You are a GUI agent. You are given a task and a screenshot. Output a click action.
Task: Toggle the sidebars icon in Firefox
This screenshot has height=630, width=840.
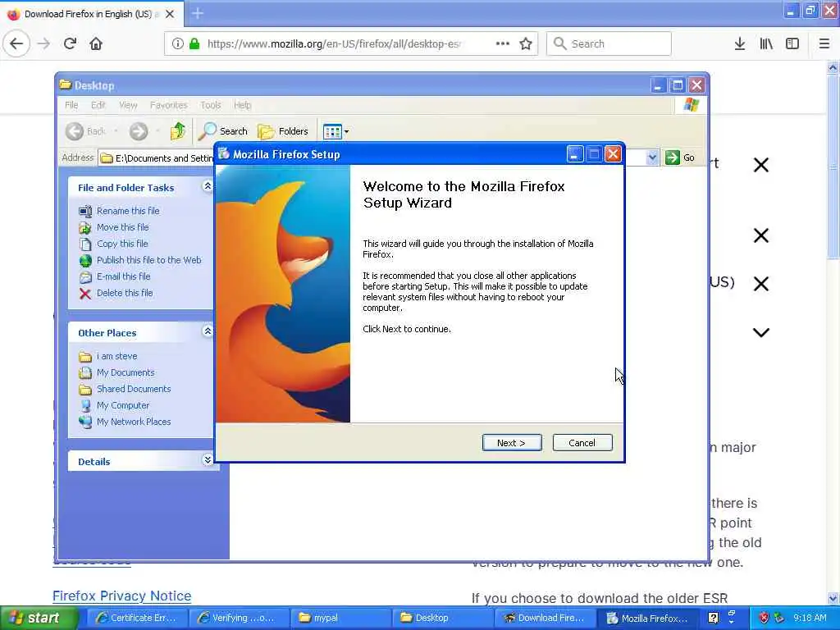click(x=792, y=43)
